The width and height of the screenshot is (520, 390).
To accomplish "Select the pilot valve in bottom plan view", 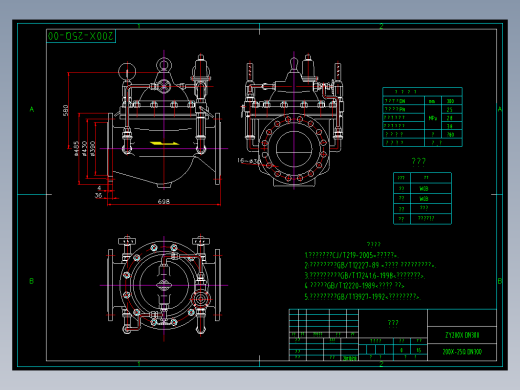I will tap(200, 299).
